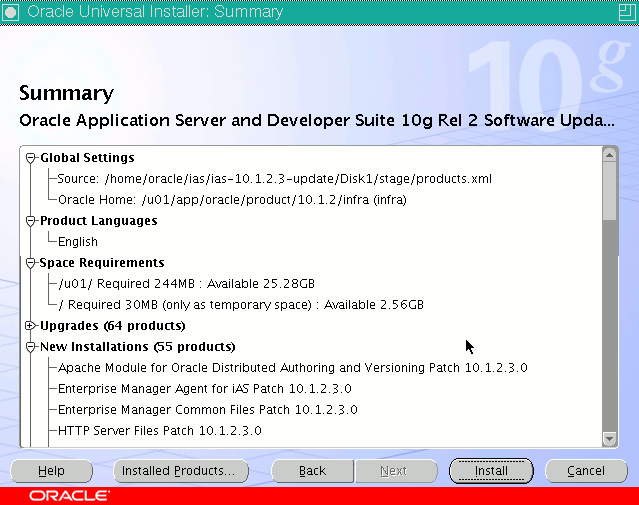Select the New Installations (55 products) label
The image size is (639, 505).
click(138, 347)
